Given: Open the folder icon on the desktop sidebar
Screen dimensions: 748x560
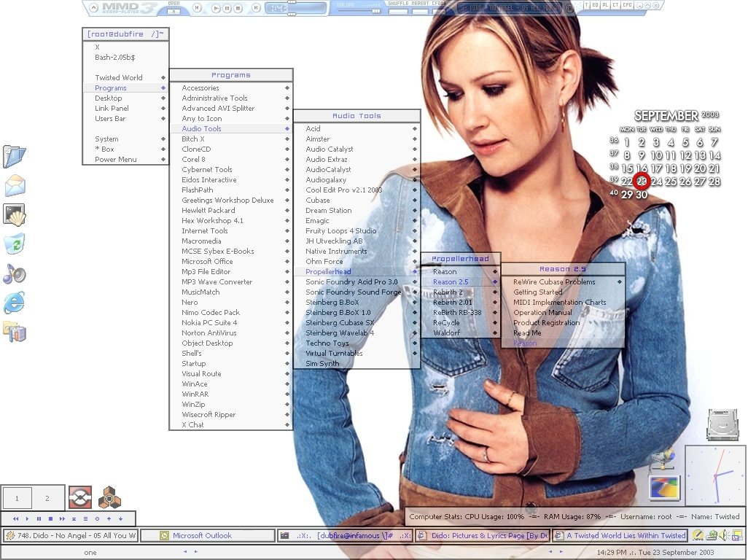Looking at the screenshot, I should (15, 156).
